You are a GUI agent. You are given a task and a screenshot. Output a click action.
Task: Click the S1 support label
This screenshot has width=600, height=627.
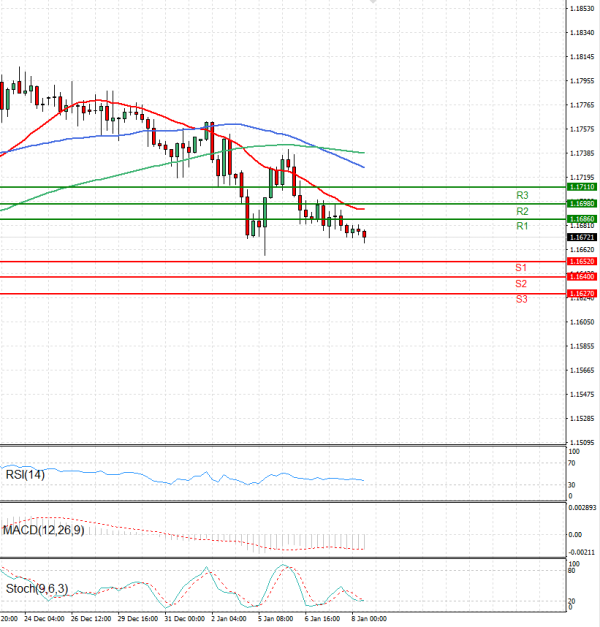point(521,268)
